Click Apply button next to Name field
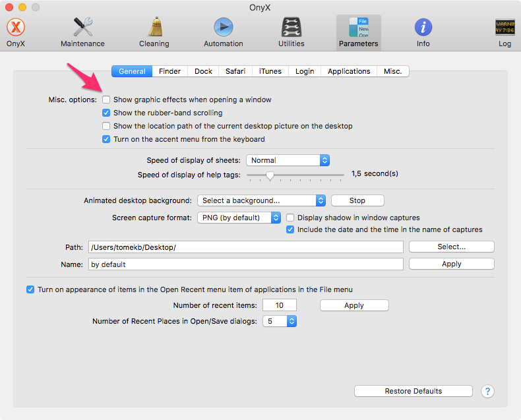 click(452, 264)
